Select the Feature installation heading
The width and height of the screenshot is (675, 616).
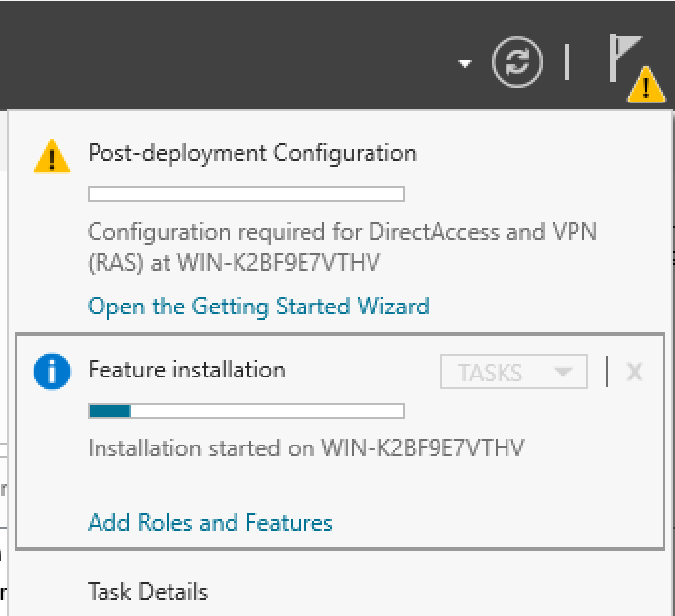point(186,370)
